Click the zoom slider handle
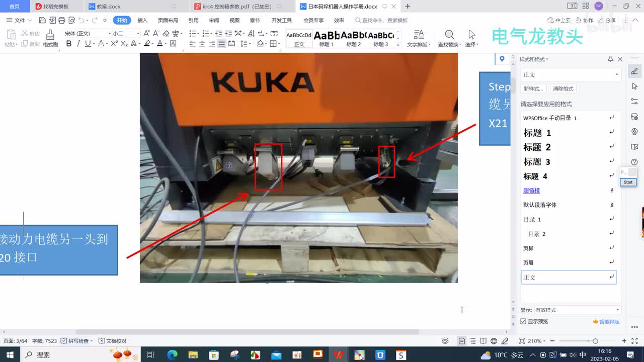644x362 pixels. 595,341
